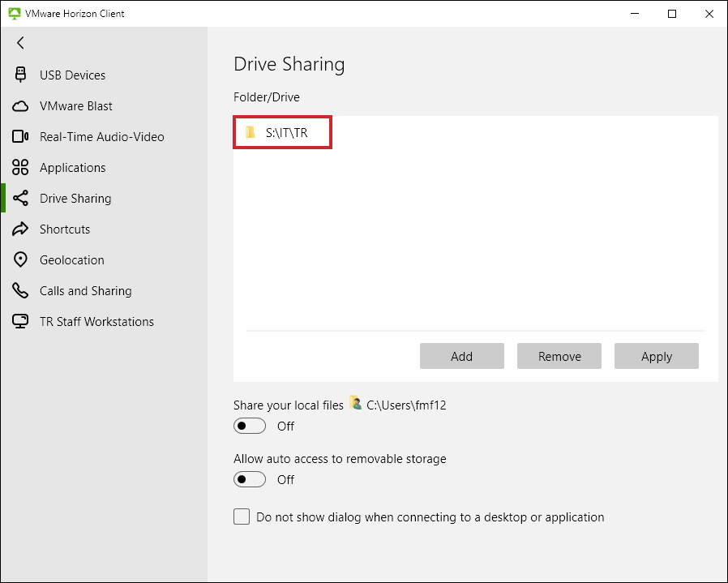Screen dimensions: 728x583
Task: Click the VMware Blast cloud icon
Action: (20, 106)
